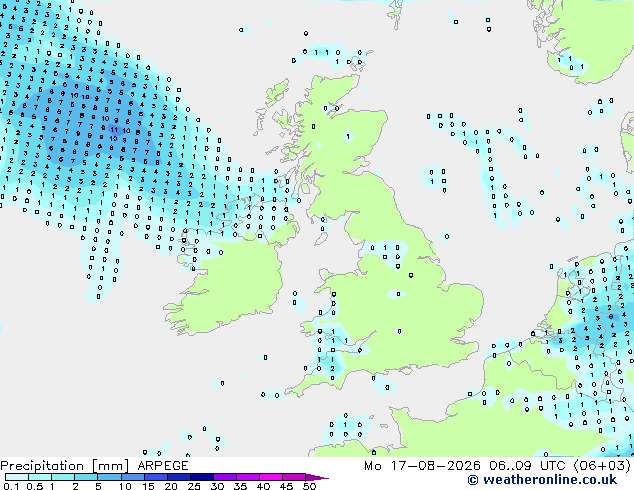Select the 'Precipitation [mm]' legend title
The image size is (634, 490).
point(65,466)
